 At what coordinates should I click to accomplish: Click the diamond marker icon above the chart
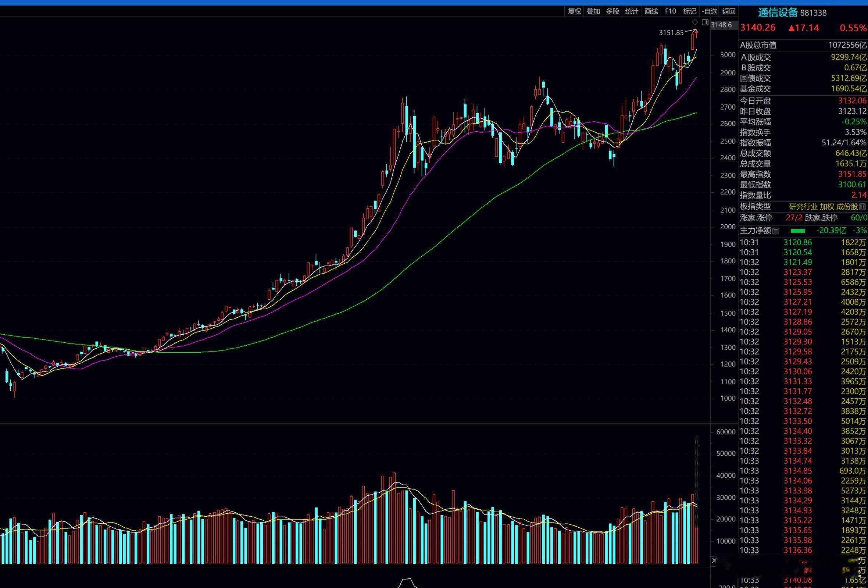[695, 22]
